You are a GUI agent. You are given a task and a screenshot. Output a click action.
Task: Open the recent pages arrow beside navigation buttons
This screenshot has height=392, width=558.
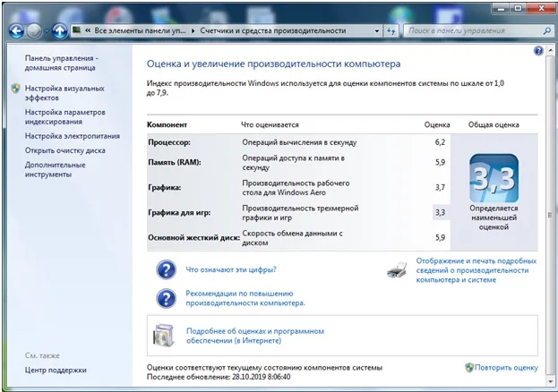click(x=47, y=31)
